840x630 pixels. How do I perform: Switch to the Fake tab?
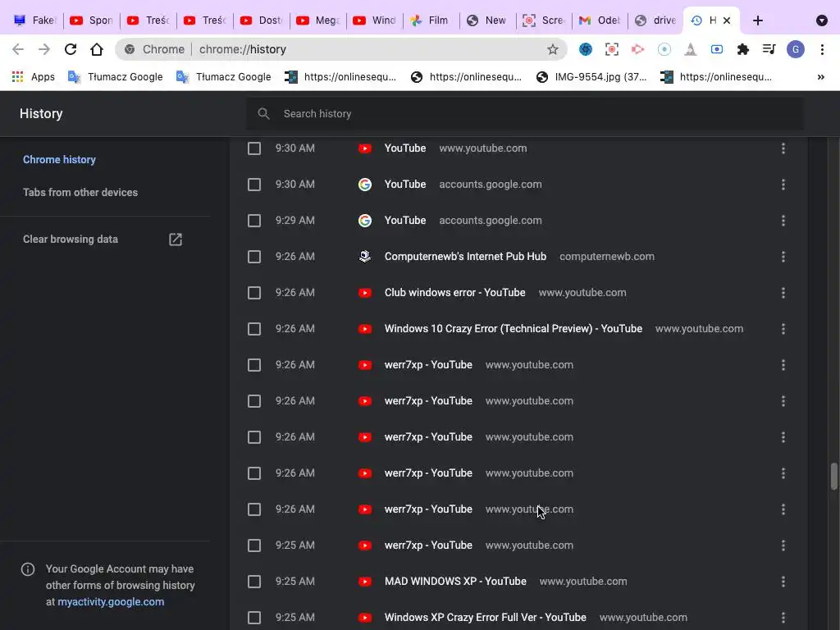(34, 21)
